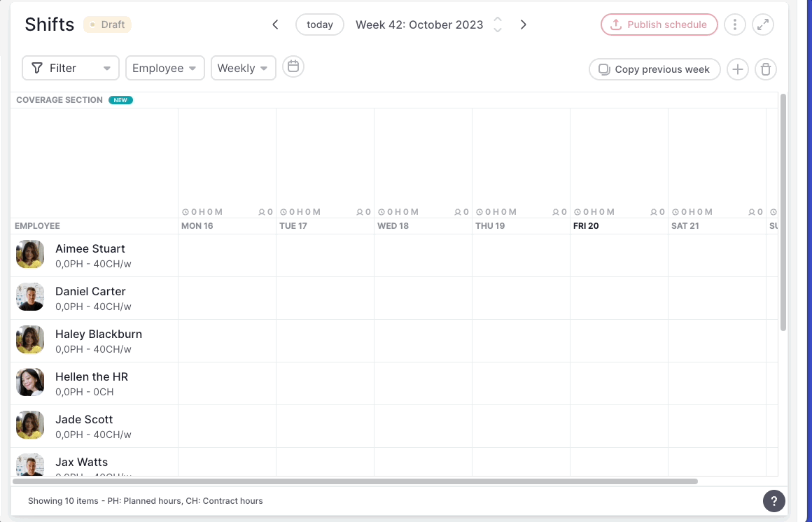812x522 pixels.
Task: Open the three-dot more options menu
Action: coord(734,24)
